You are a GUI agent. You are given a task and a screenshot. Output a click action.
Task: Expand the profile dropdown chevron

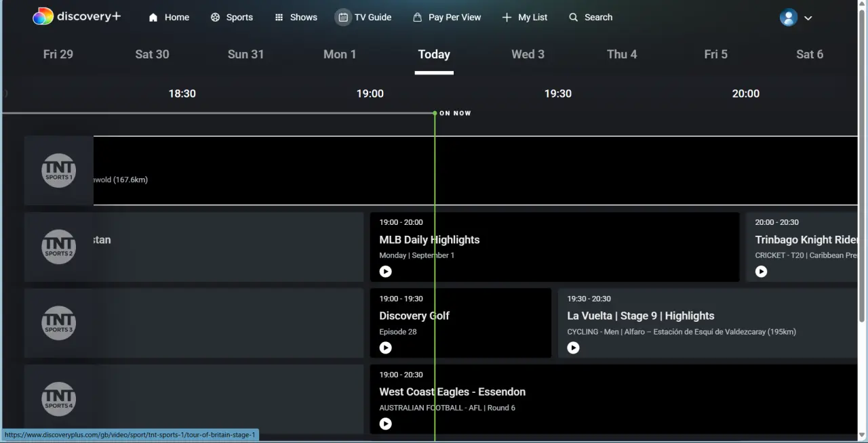808,18
